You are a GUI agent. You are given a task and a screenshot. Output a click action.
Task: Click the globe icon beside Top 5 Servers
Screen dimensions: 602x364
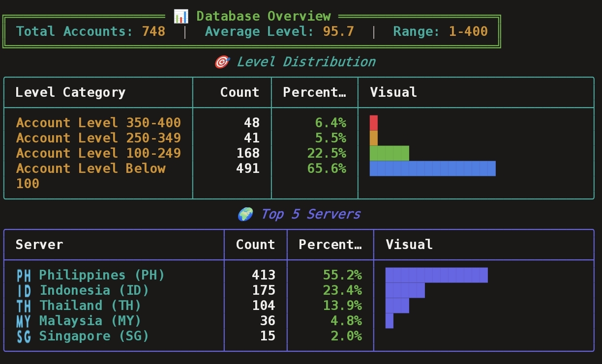(245, 214)
